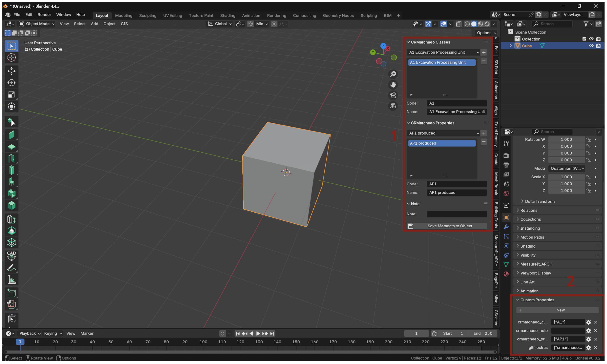Select the Scale tool
The image size is (607, 364).
coord(11,95)
